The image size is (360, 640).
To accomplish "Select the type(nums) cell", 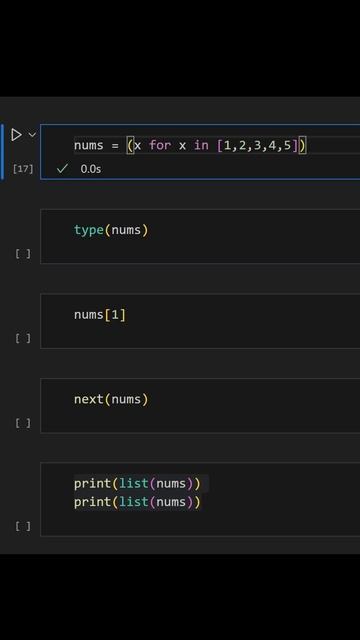I will (200, 236).
